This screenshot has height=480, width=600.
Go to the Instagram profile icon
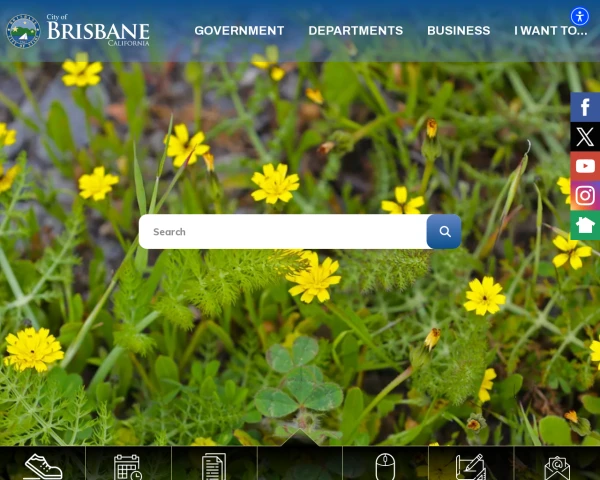[x=585, y=196]
